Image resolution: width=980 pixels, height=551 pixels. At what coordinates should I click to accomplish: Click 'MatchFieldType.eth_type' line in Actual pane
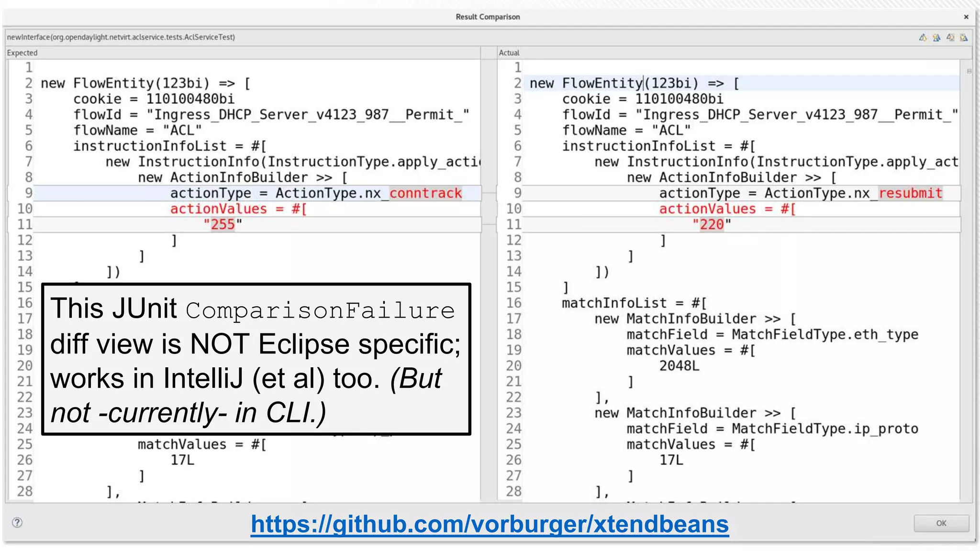(773, 335)
